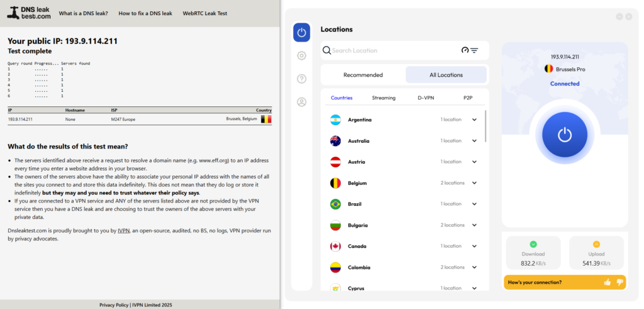Open the power/home tab in VPN sidebar
This screenshot has height=309, width=644.
[x=301, y=33]
